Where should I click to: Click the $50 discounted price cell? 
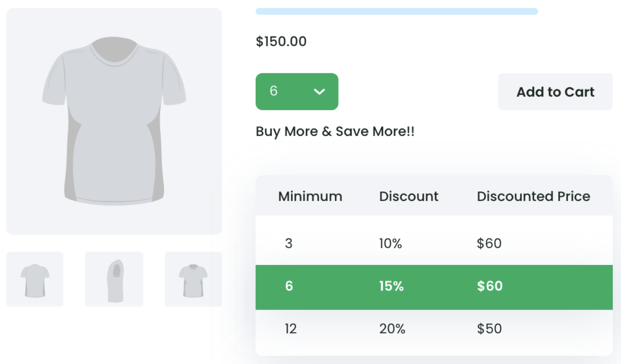click(x=490, y=328)
